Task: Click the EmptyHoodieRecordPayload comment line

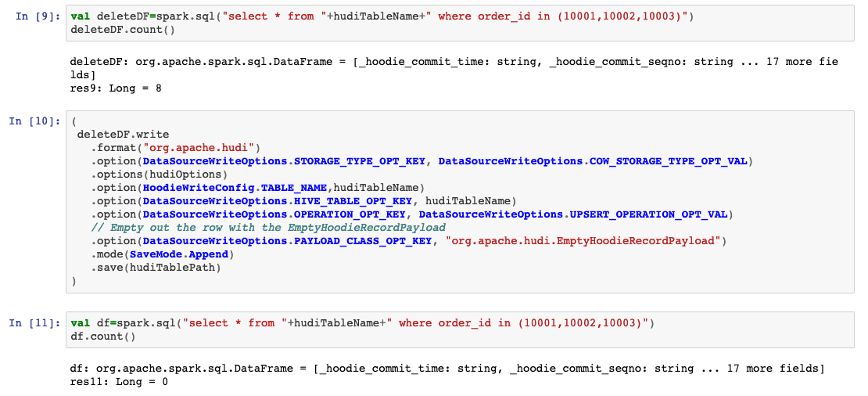Action: (x=267, y=228)
